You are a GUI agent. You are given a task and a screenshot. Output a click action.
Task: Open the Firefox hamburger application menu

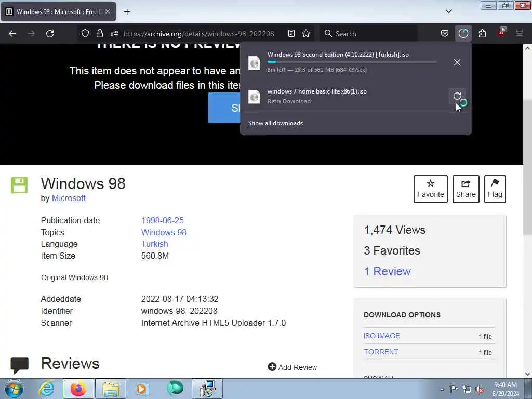[x=520, y=33]
